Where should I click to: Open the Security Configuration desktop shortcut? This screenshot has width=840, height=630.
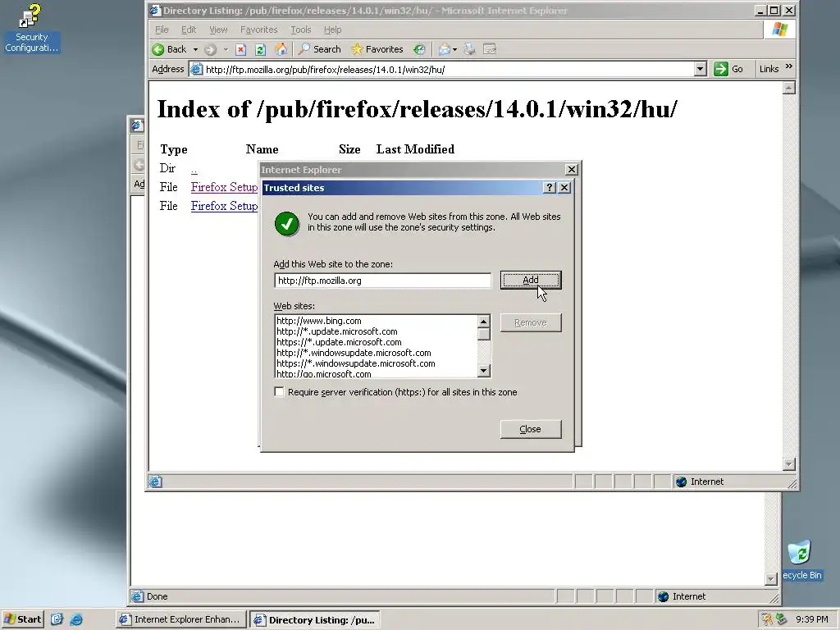point(31,28)
